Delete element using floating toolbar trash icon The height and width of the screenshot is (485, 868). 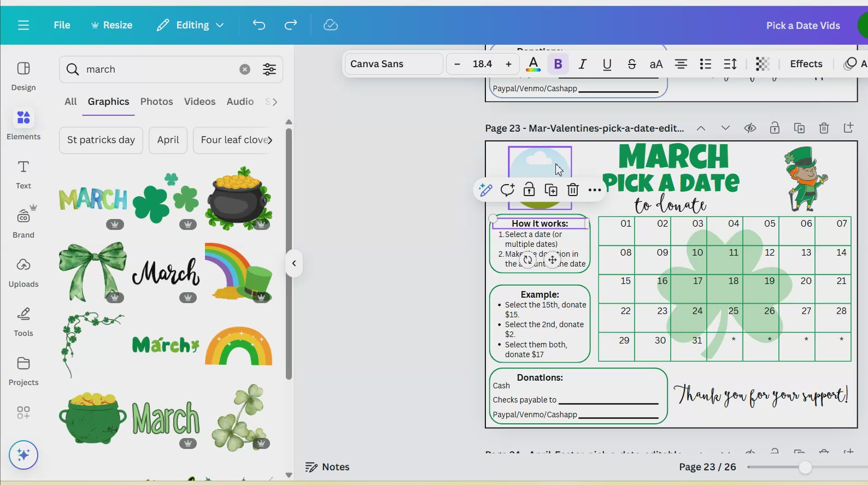[x=573, y=190]
